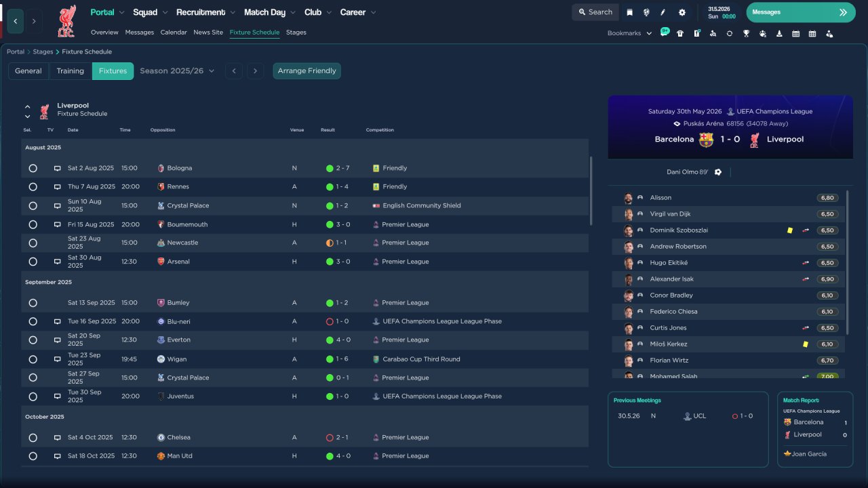Image resolution: width=868 pixels, height=488 pixels.
Task: Sort the table by Opposition column header
Action: tap(163, 130)
